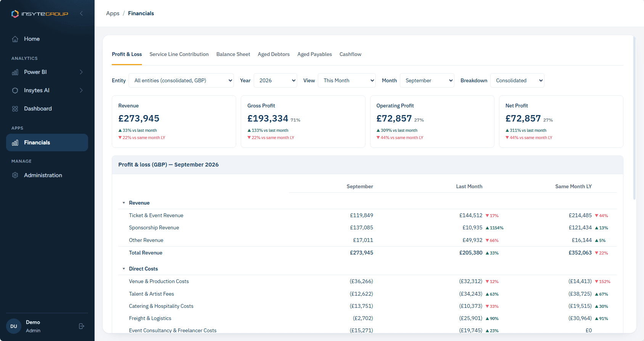Expand the Power BI submenu chevron
The width and height of the screenshot is (644, 341).
coord(81,72)
